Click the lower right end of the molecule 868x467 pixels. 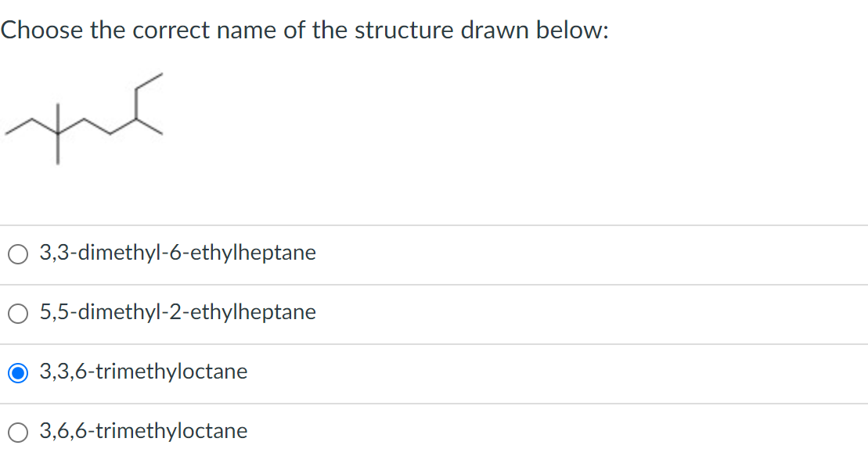(161, 133)
